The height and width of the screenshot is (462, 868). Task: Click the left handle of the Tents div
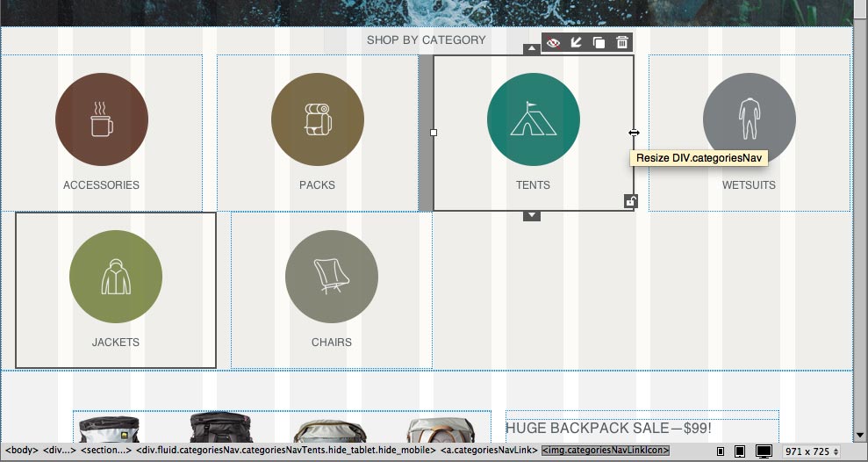434,133
